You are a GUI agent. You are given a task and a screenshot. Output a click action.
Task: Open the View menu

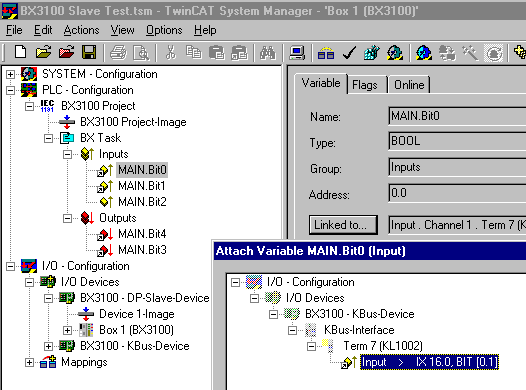point(122,30)
